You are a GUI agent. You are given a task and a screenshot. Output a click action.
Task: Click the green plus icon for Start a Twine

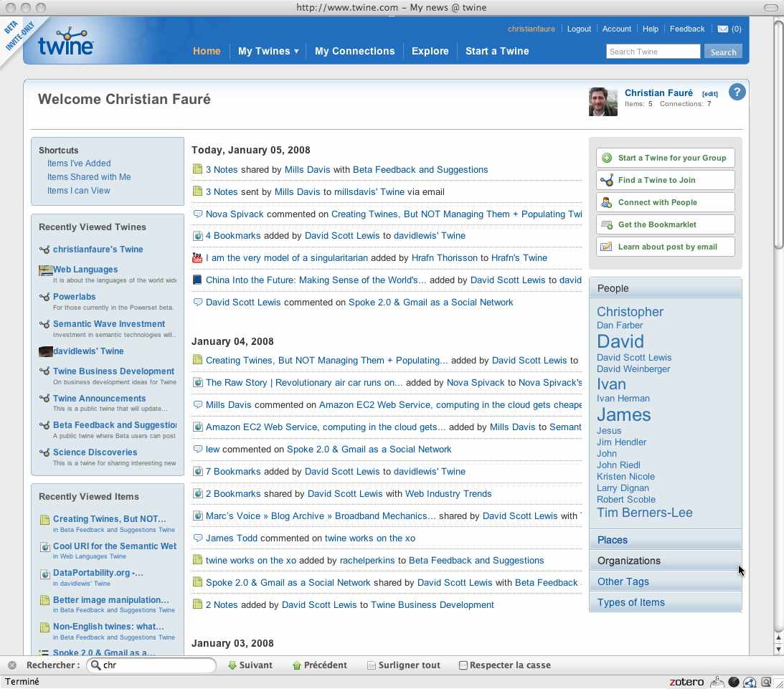607,158
